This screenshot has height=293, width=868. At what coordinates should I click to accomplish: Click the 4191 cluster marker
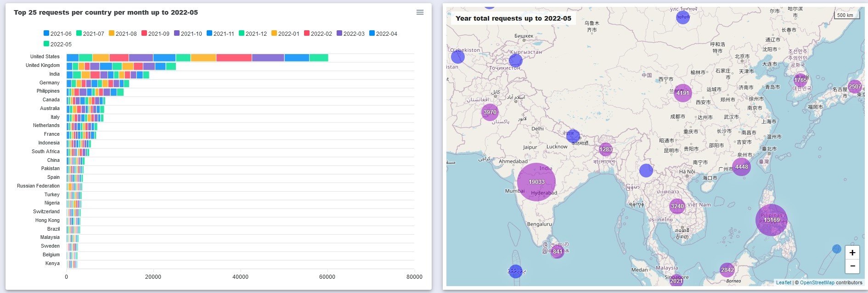[682, 93]
